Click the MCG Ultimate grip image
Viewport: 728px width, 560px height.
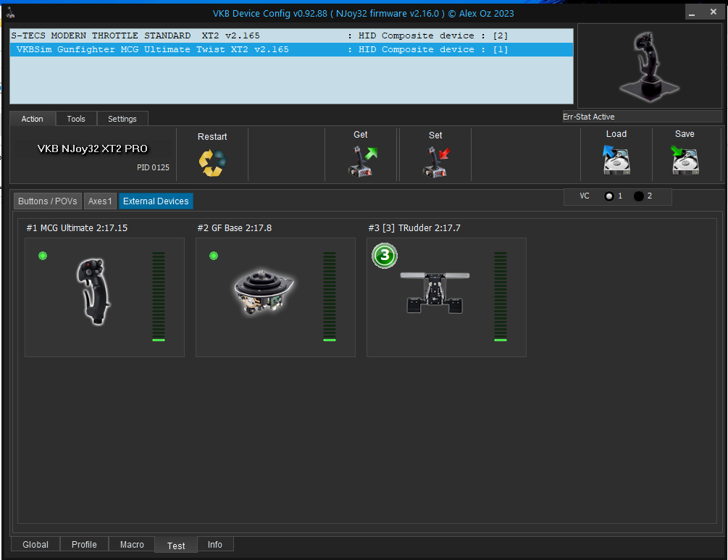(93, 292)
